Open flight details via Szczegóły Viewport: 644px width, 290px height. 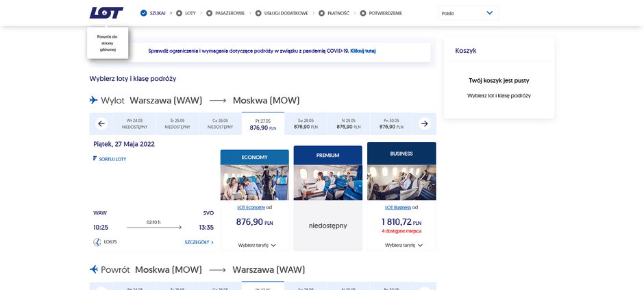(199, 242)
